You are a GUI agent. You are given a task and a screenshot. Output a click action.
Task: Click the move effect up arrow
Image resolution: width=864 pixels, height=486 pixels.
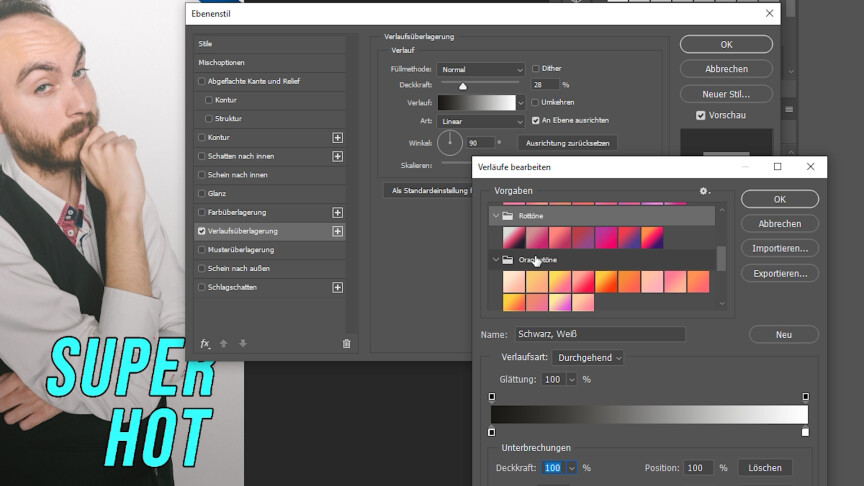pos(223,343)
